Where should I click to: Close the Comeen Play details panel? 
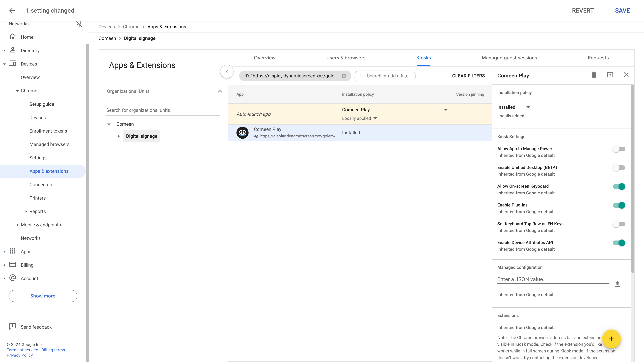626,75
